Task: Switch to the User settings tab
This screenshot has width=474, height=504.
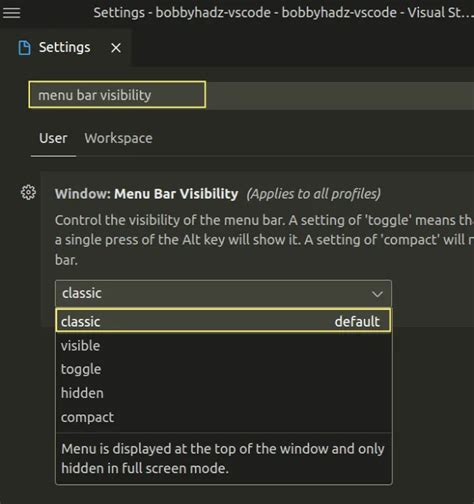Action: pyautogui.click(x=53, y=138)
